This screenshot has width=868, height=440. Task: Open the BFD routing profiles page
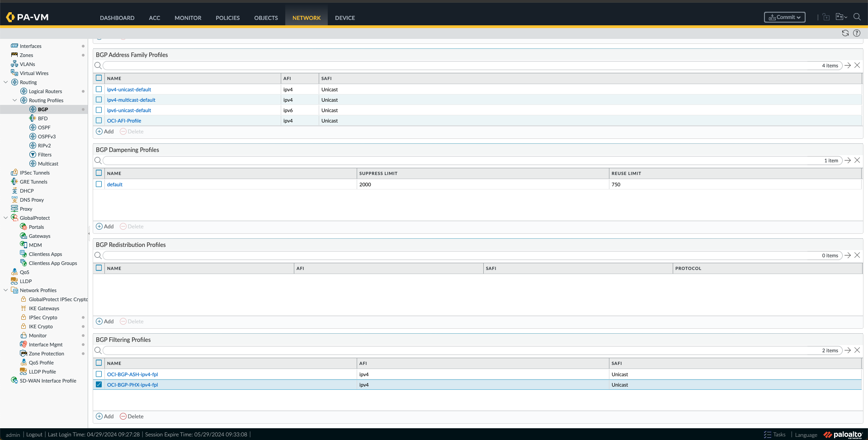pos(43,118)
